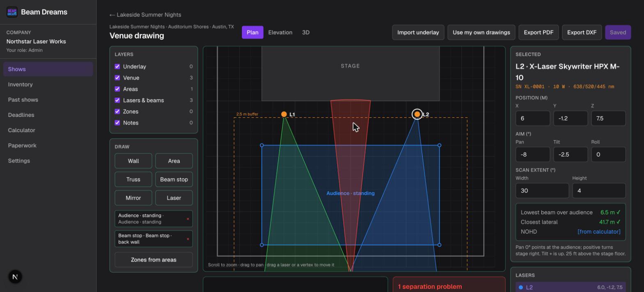Image resolution: width=644 pixels, height=292 pixels.
Task: Select the L2 laser marker on canvas
Action: [x=417, y=114]
